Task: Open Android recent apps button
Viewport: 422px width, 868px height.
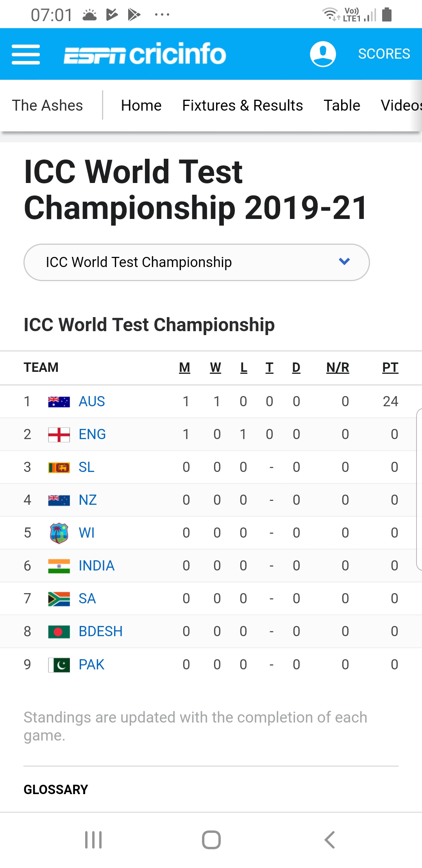Action: [93, 839]
